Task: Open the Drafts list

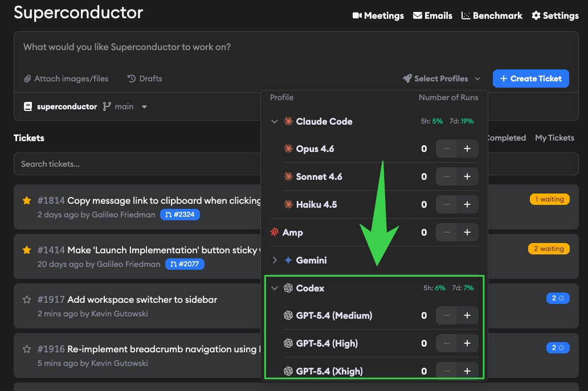Action: click(x=145, y=79)
